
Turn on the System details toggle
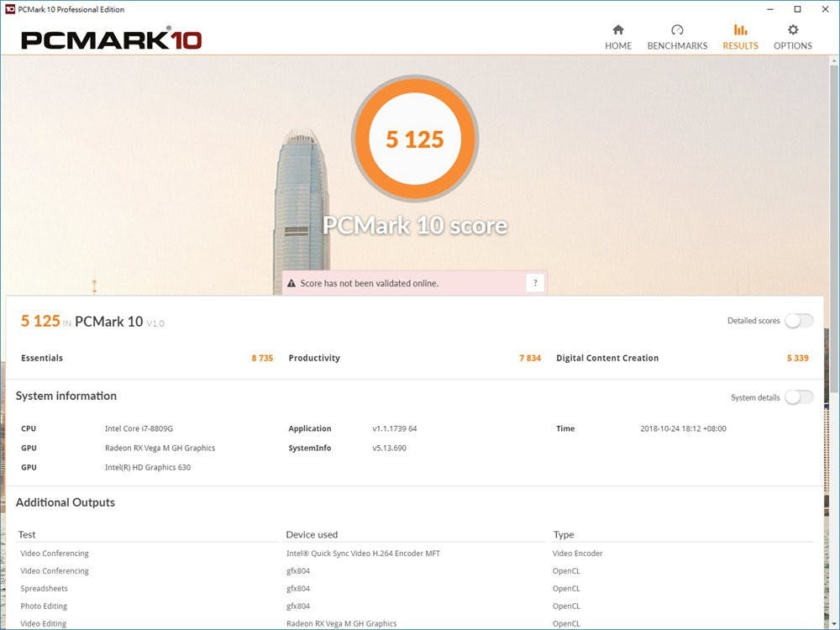[x=799, y=397]
